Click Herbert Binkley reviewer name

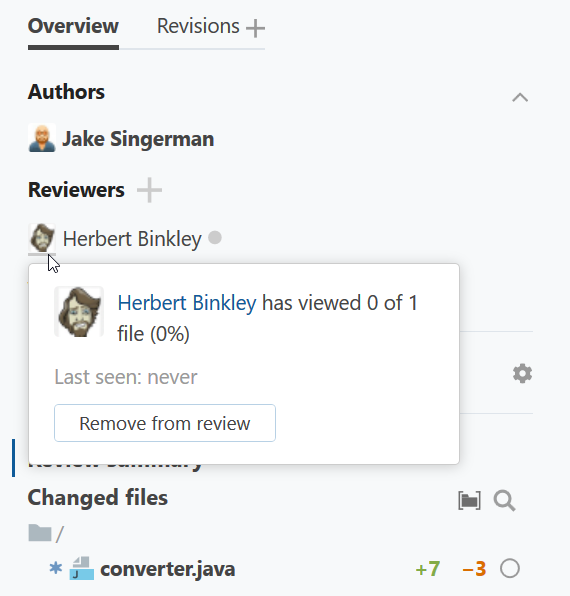pos(132,239)
